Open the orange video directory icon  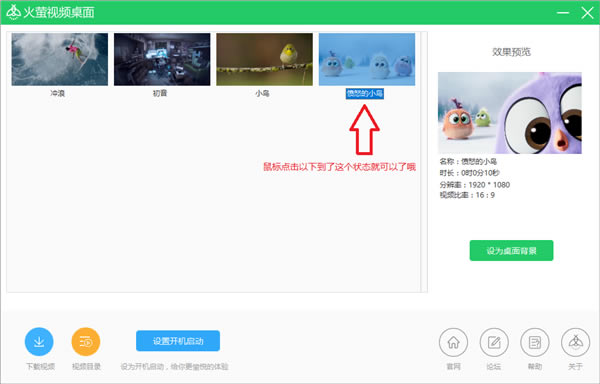click(x=86, y=342)
